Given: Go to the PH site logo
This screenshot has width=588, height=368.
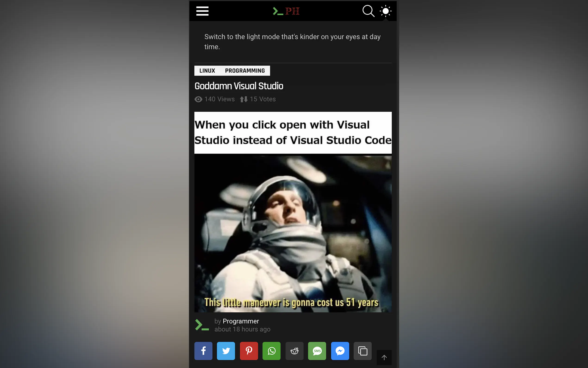Looking at the screenshot, I should (x=286, y=11).
